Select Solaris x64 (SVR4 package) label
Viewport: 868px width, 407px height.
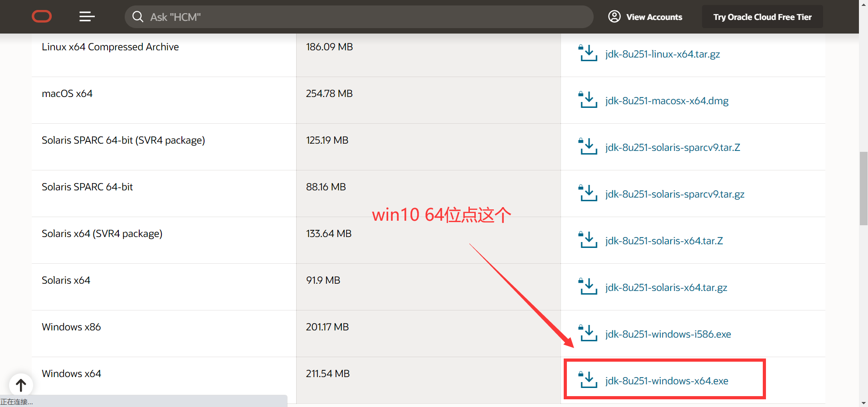tap(102, 233)
